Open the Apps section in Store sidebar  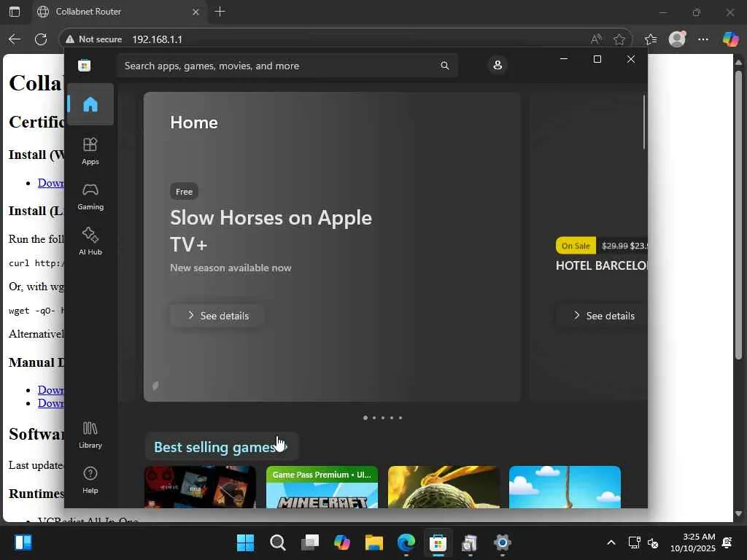(90, 151)
